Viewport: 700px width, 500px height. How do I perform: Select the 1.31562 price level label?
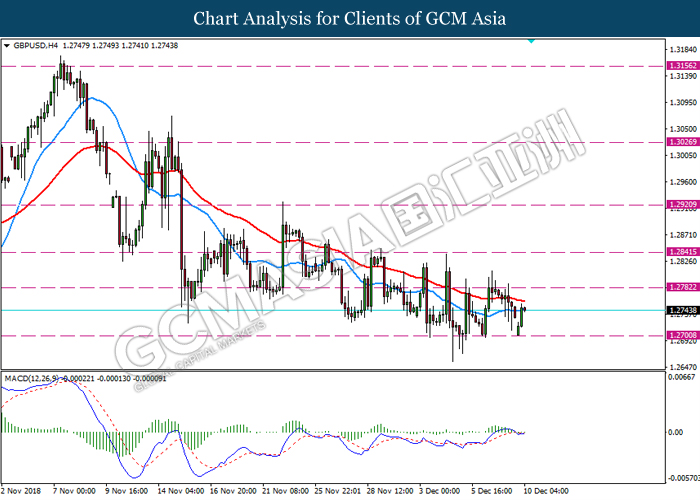click(x=683, y=66)
